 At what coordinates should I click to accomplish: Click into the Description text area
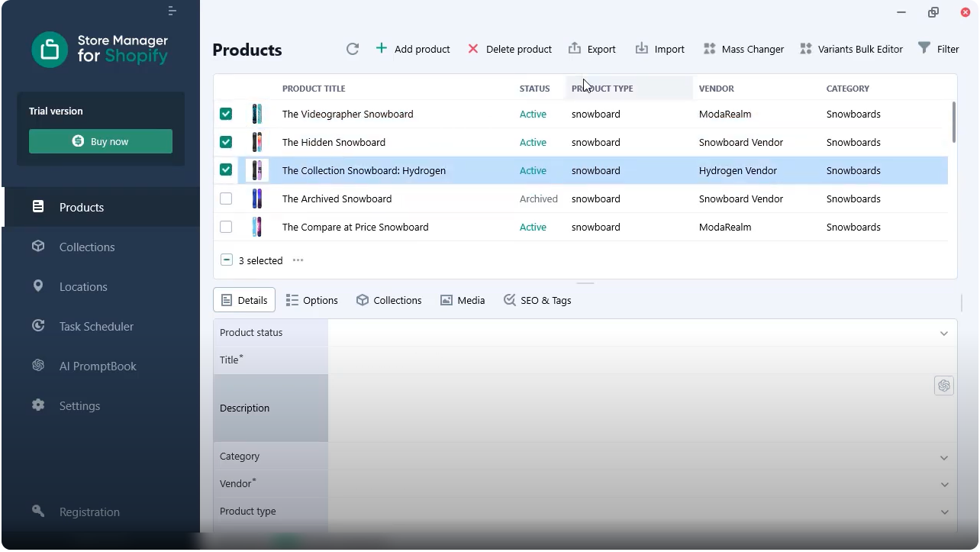[642, 408]
